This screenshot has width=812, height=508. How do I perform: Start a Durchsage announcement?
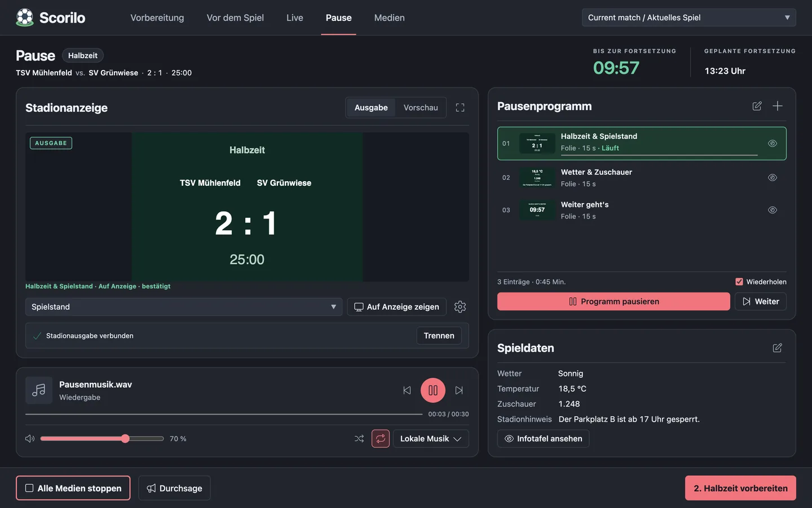(x=174, y=488)
